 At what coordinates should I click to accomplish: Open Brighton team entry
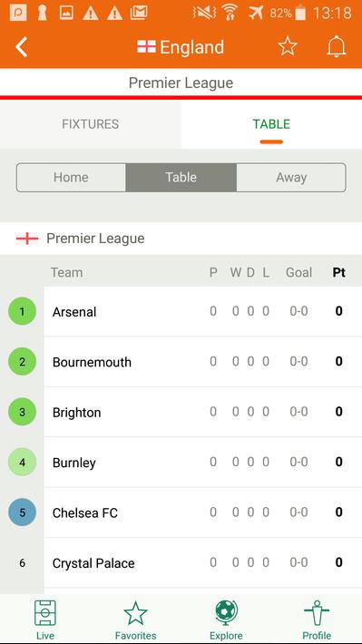[203, 412]
